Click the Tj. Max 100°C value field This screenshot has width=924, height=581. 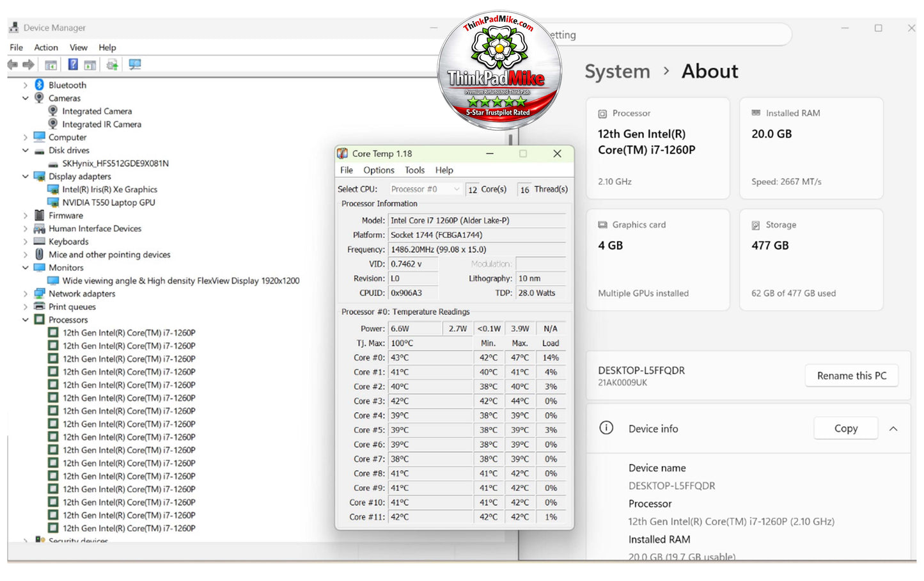pos(430,343)
